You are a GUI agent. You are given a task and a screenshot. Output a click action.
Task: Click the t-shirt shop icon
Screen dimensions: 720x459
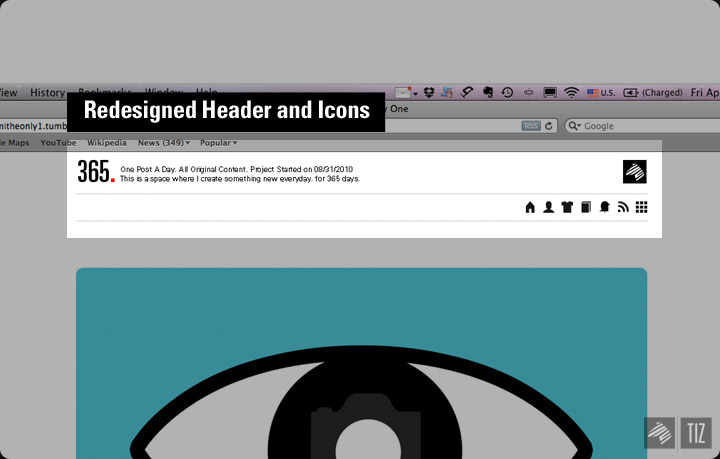[x=567, y=208]
